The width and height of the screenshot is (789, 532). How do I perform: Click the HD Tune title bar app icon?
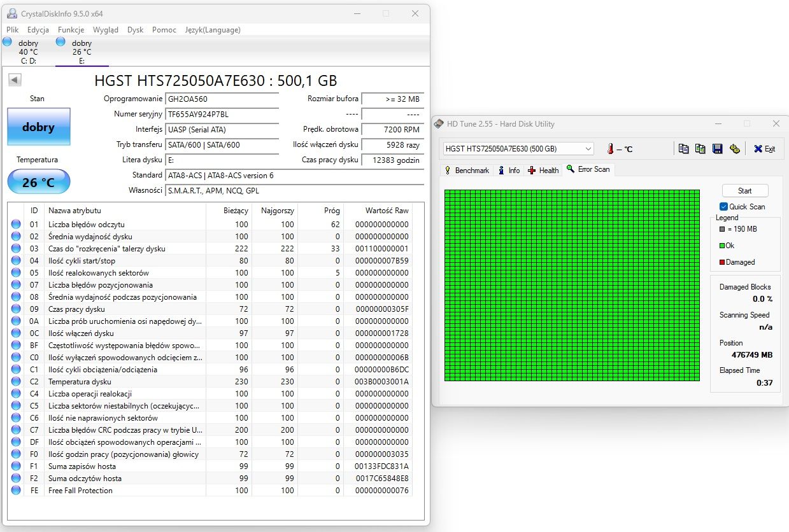440,123
